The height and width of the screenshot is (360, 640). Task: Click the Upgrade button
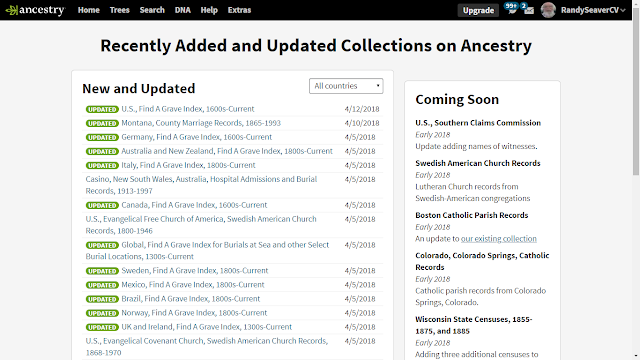(x=478, y=10)
